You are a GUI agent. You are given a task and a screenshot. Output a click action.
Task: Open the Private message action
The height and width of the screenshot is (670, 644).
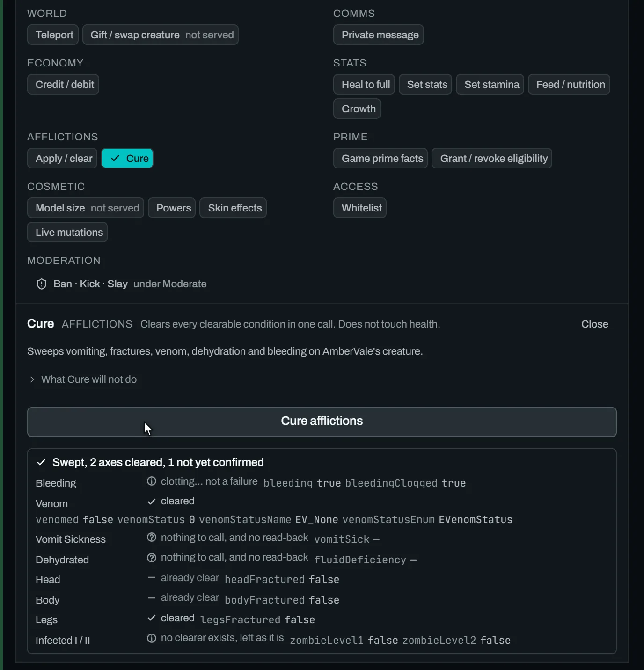coord(379,35)
